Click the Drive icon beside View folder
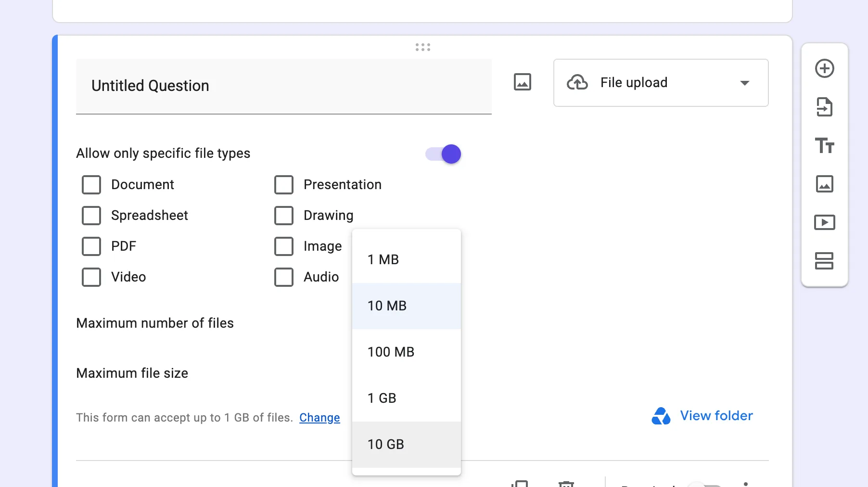The height and width of the screenshot is (487, 868). click(x=661, y=416)
